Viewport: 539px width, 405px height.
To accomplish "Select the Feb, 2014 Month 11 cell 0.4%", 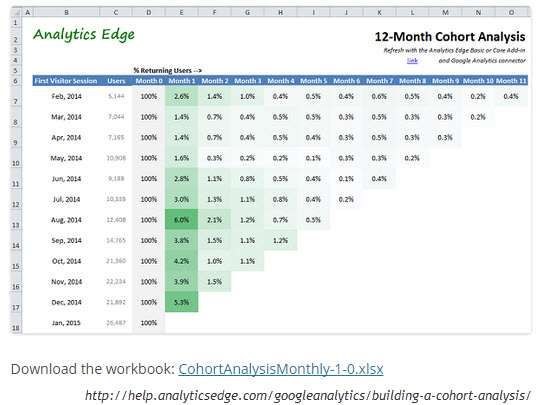I will [x=511, y=96].
